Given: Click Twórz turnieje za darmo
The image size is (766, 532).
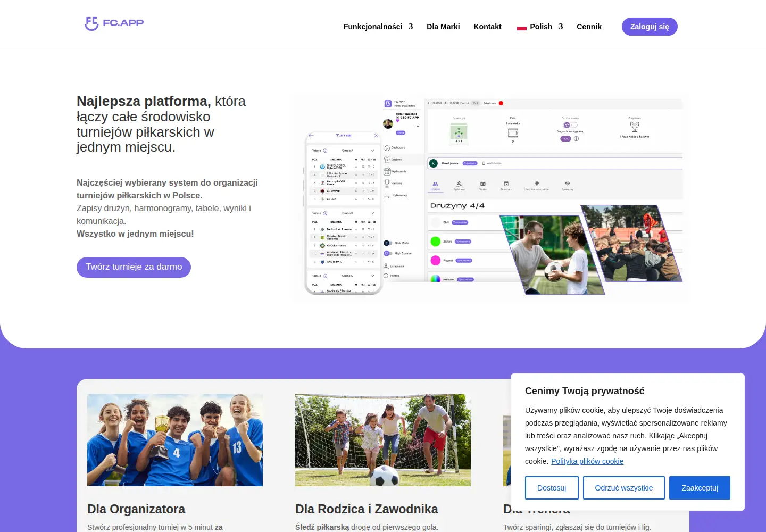Looking at the screenshot, I should [x=134, y=267].
